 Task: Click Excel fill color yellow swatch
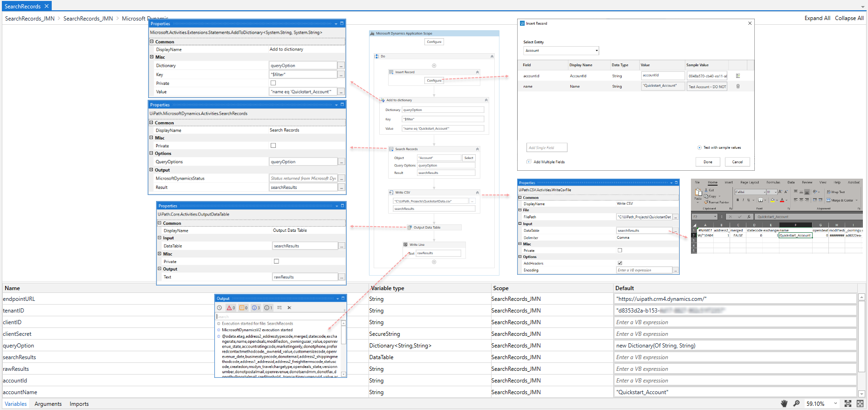pos(772,200)
